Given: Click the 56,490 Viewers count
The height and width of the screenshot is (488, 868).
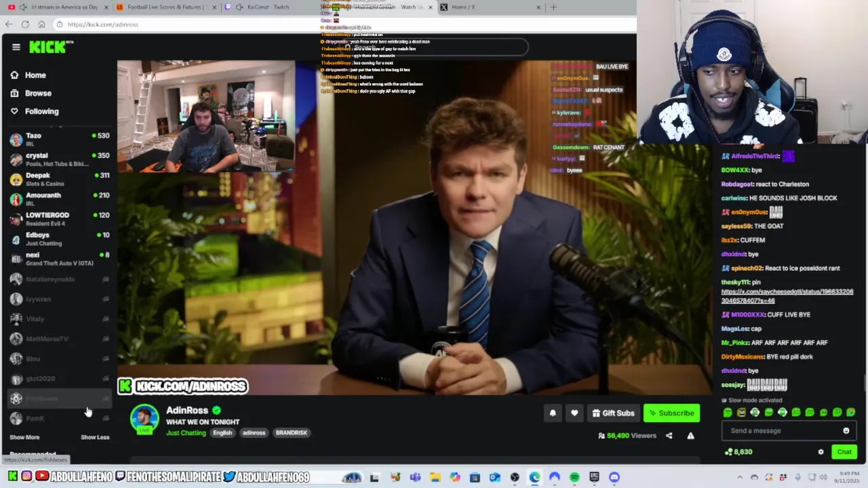Looking at the screenshot, I should click(627, 436).
